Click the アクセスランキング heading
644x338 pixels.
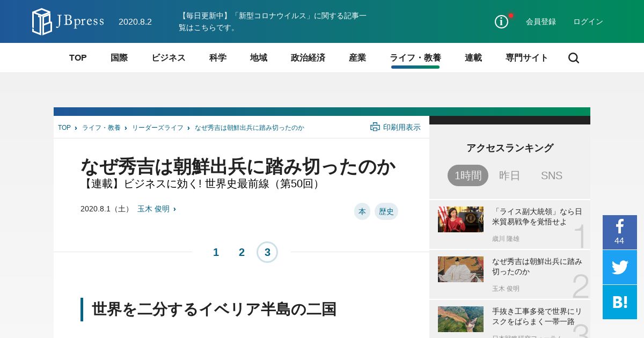510,148
